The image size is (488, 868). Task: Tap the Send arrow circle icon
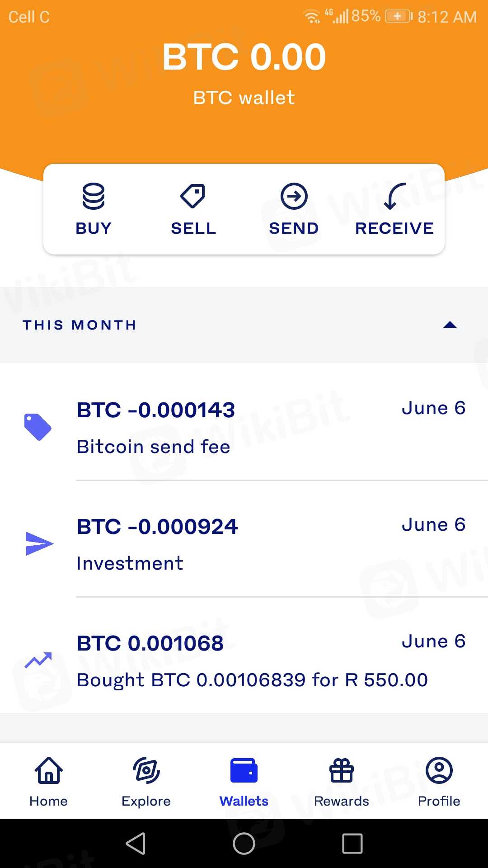294,196
